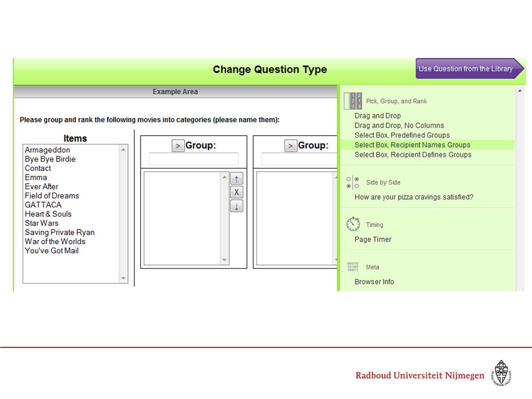The width and height of the screenshot is (532, 399).
Task: Click the question type panel scroll-up arrow
Action: pyautogui.click(x=520, y=91)
